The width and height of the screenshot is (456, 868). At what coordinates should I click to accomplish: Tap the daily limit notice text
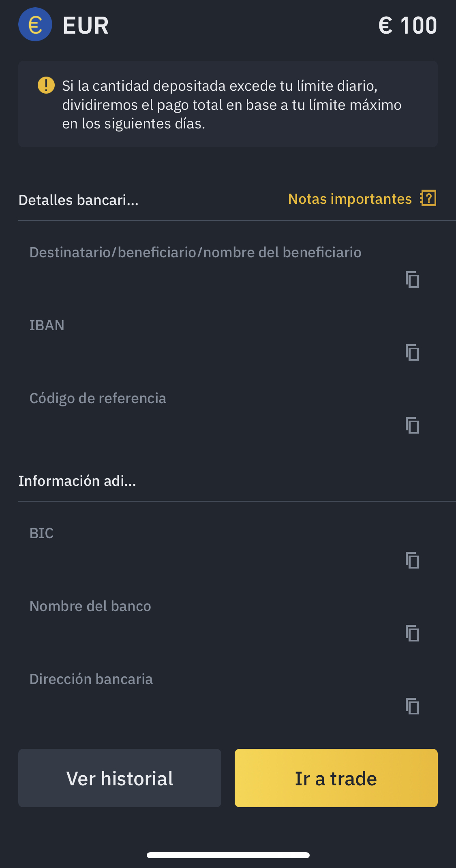point(231,105)
